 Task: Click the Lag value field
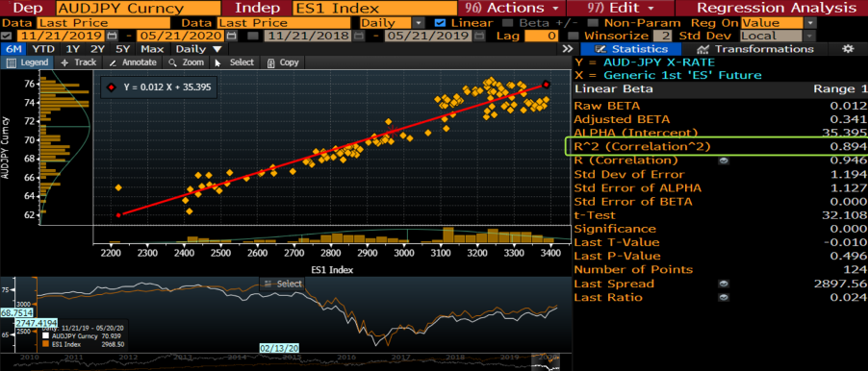542,36
